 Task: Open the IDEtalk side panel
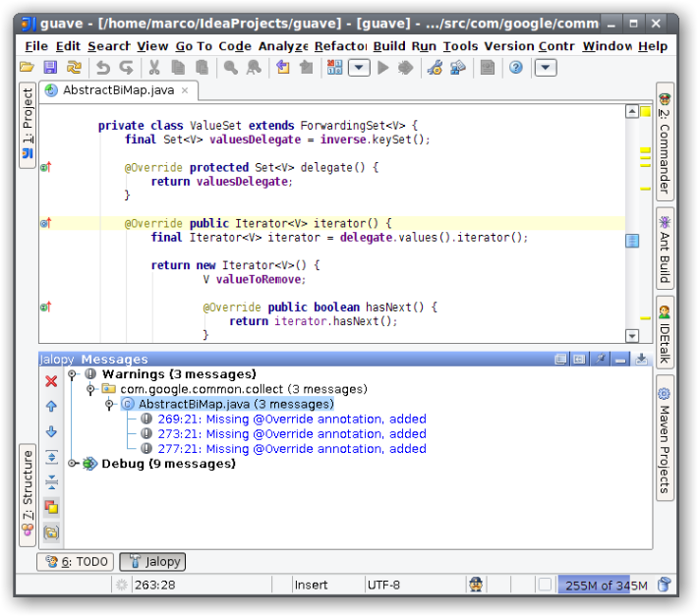coord(665,332)
